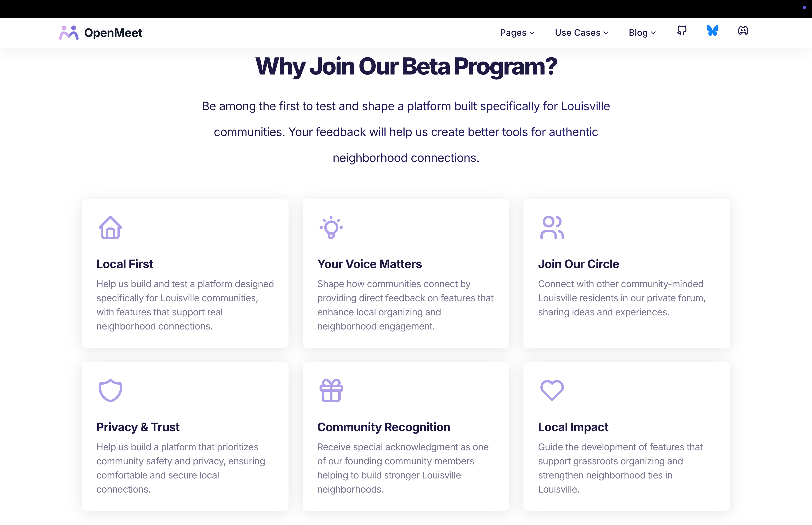Viewport: 812px width, 525px height.
Task: Open the GitHub icon link in navbar
Action: tap(682, 31)
